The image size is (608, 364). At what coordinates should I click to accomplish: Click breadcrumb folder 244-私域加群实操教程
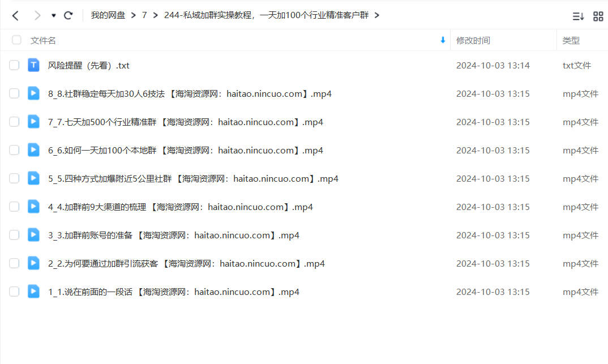click(267, 15)
